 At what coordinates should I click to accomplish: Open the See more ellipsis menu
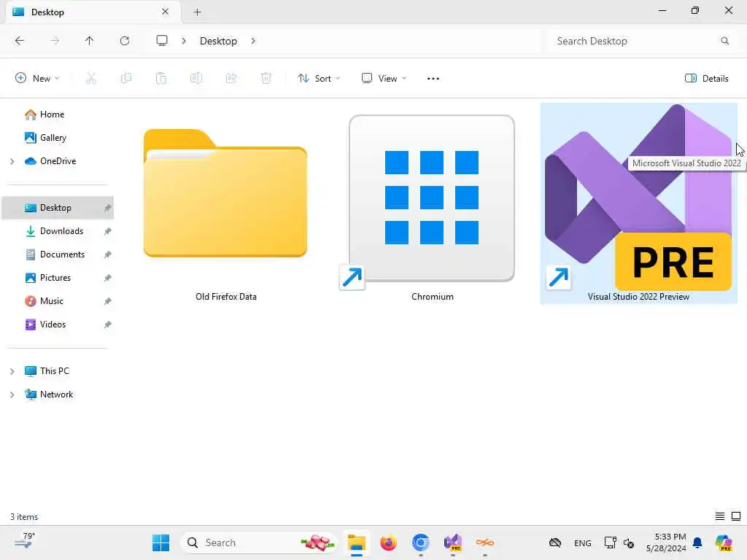click(x=433, y=79)
